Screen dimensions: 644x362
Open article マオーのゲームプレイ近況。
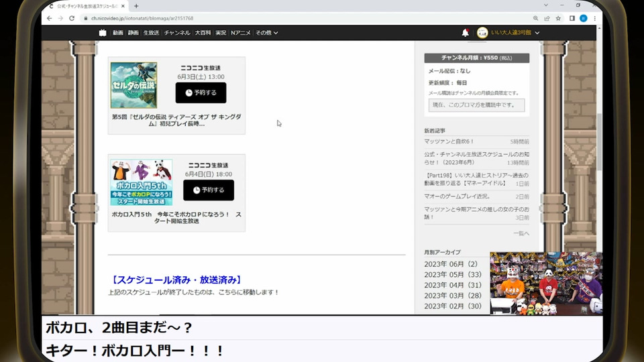pyautogui.click(x=457, y=196)
